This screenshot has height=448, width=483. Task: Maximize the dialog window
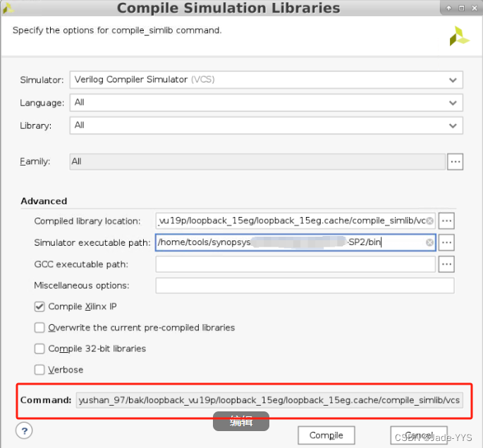[x=461, y=8]
